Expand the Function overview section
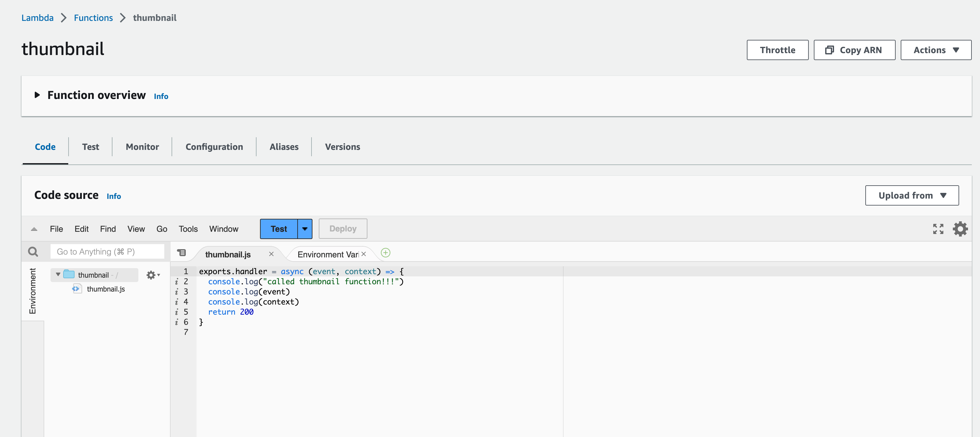The width and height of the screenshot is (980, 437). click(x=37, y=95)
